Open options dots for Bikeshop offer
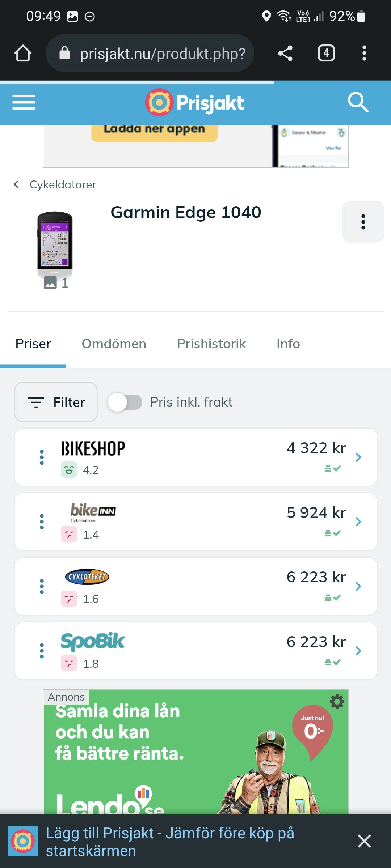This screenshot has height=868, width=391. (42, 457)
